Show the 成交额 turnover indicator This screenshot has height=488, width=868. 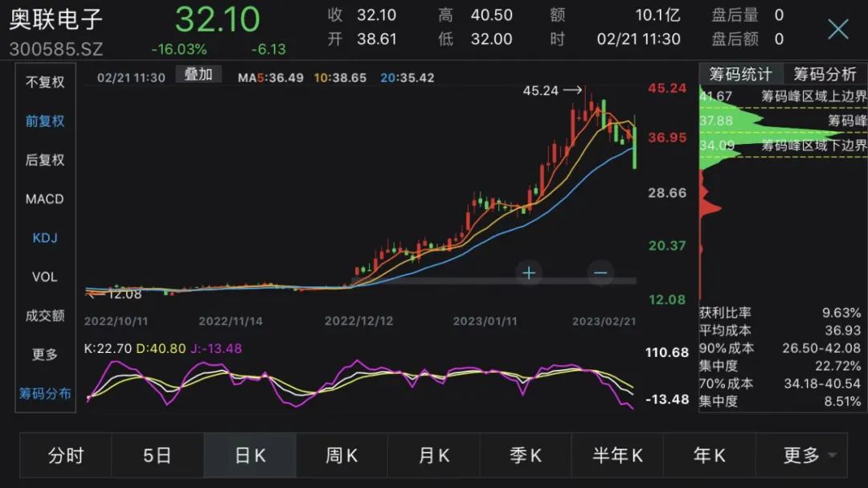click(43, 314)
